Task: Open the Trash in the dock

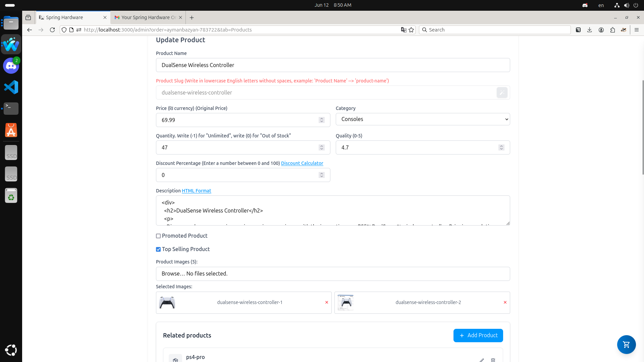Action: pos(11,195)
